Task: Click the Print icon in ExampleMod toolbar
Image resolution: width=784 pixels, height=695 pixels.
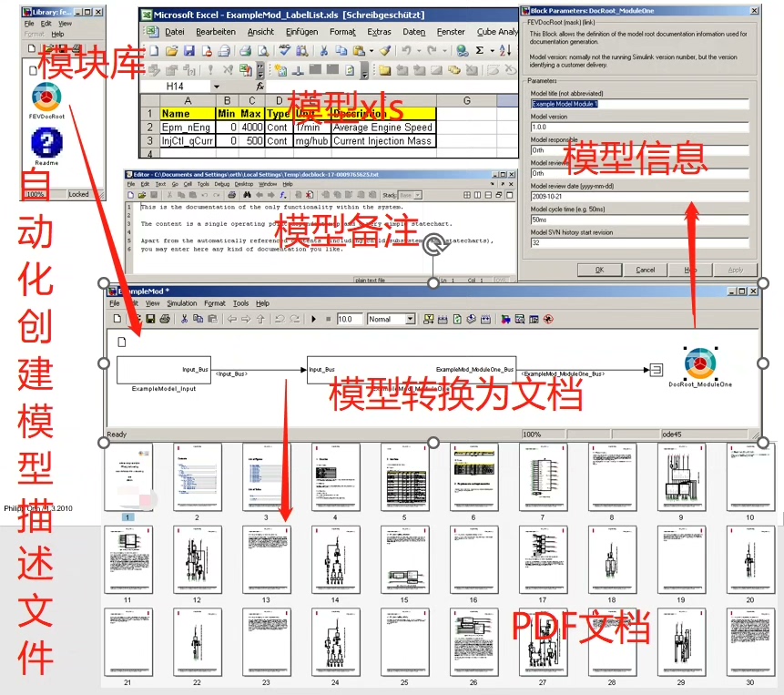Action: [x=165, y=319]
